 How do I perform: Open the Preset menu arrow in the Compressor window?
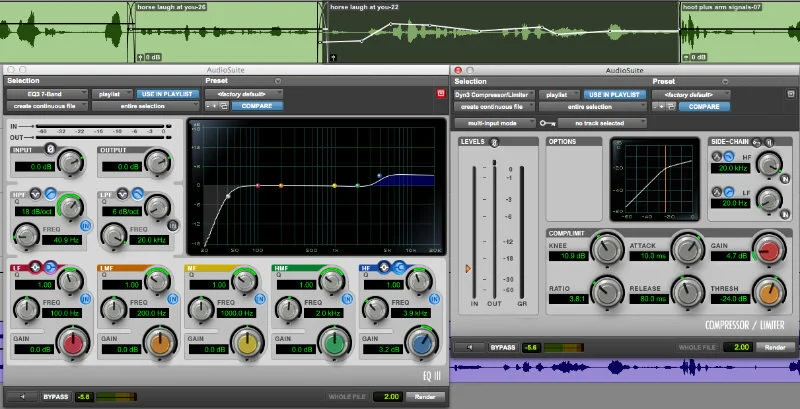click(725, 82)
